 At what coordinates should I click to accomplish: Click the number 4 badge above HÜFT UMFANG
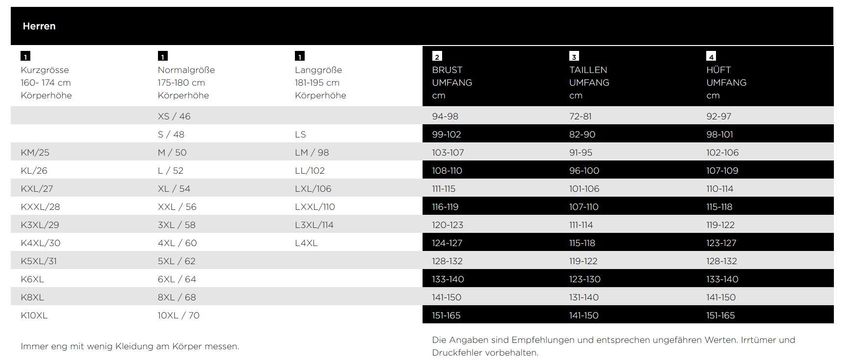(x=711, y=56)
